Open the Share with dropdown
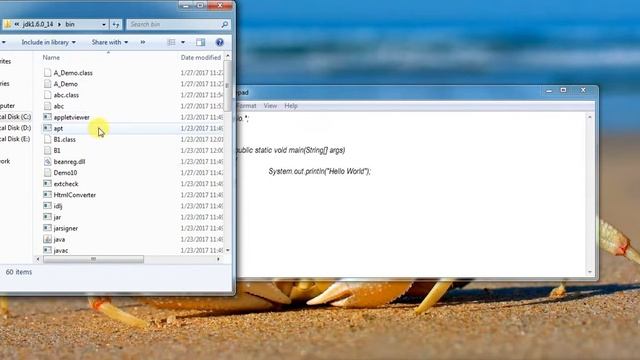640x360 pixels. 110,42
